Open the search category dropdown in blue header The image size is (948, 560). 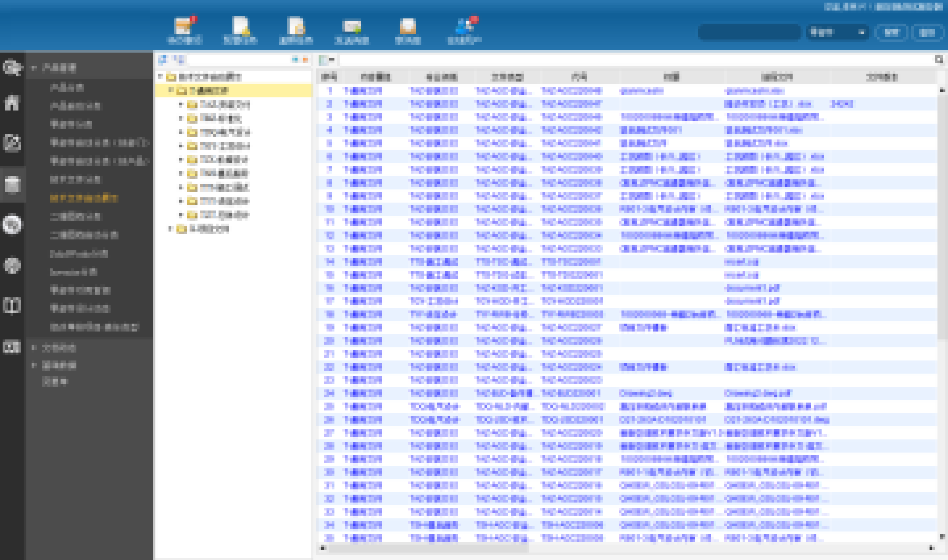pyautogui.click(x=837, y=32)
